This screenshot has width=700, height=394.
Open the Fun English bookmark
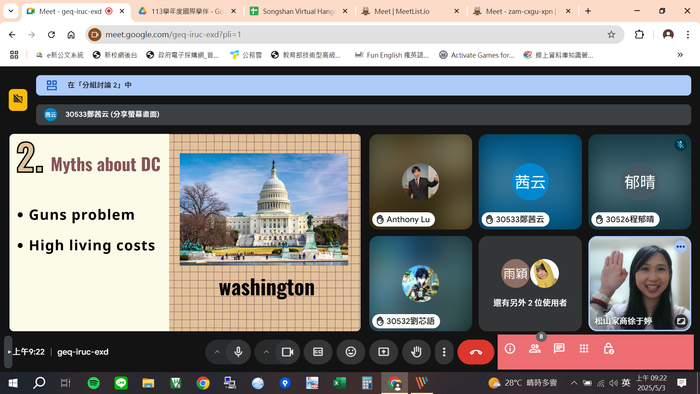(x=392, y=55)
